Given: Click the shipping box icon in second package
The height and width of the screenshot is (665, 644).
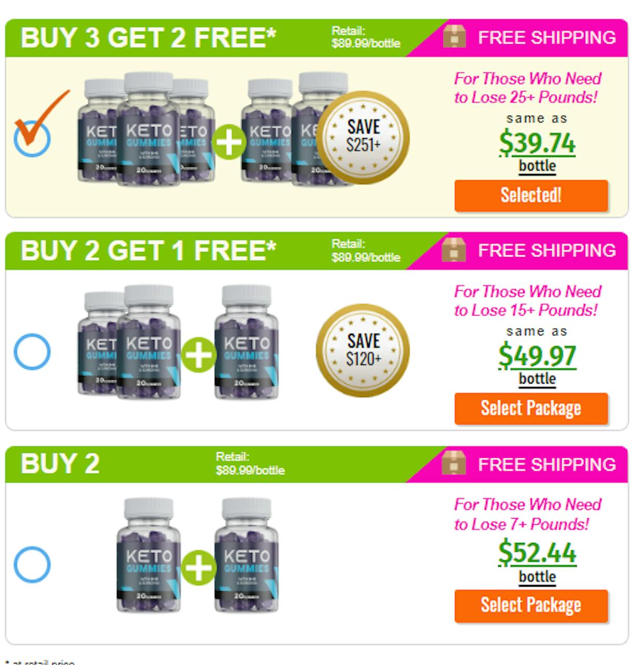Looking at the screenshot, I should 454,250.
